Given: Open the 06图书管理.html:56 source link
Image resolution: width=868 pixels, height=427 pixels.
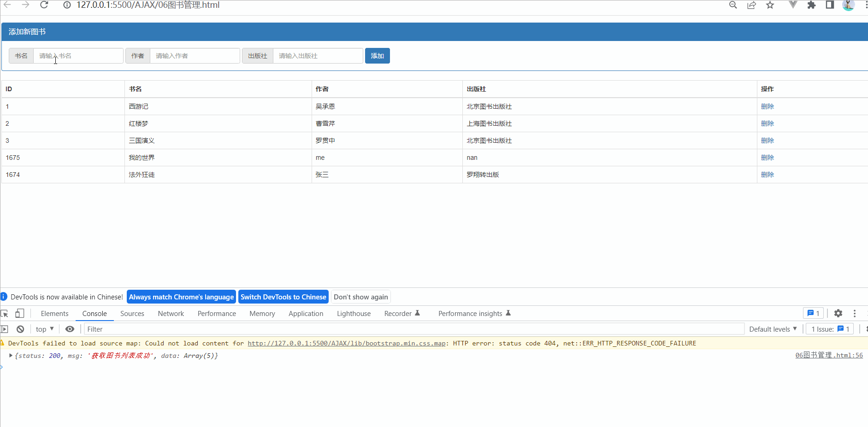Looking at the screenshot, I should coord(829,355).
